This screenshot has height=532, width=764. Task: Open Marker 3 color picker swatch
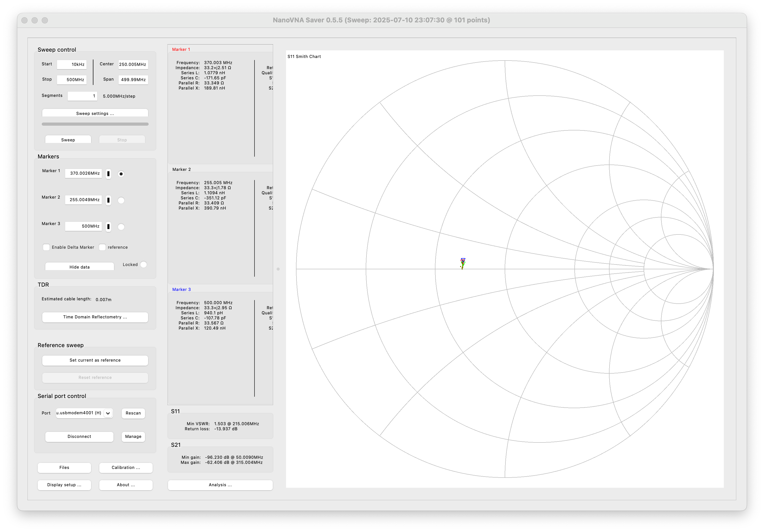tap(108, 227)
